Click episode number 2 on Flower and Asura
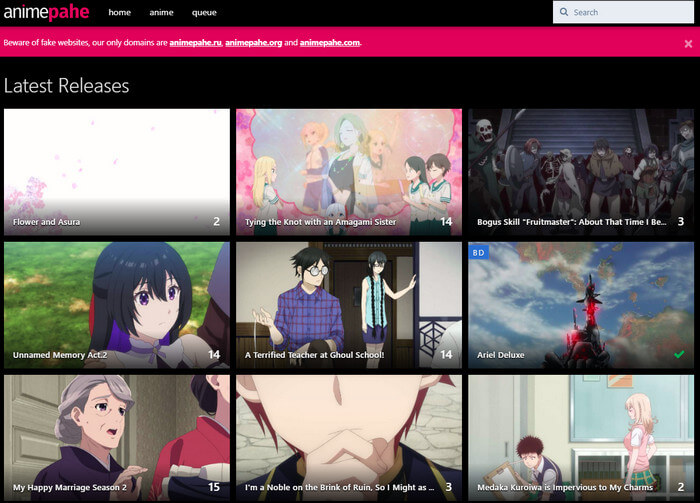The image size is (700, 503). 217,221
